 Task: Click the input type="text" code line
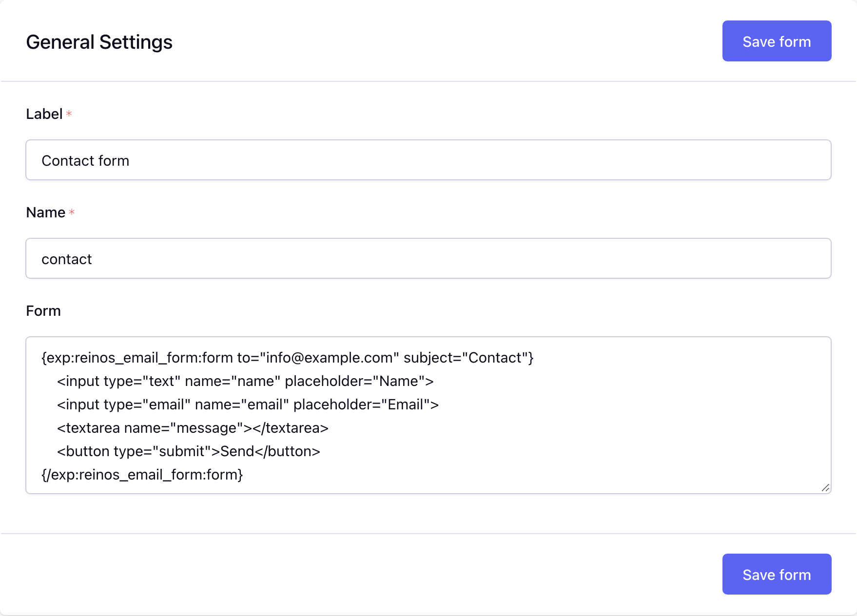click(245, 381)
